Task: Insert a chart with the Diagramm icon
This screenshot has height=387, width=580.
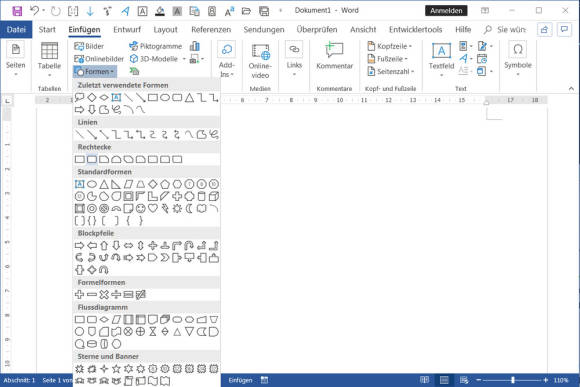Action: pos(195,46)
